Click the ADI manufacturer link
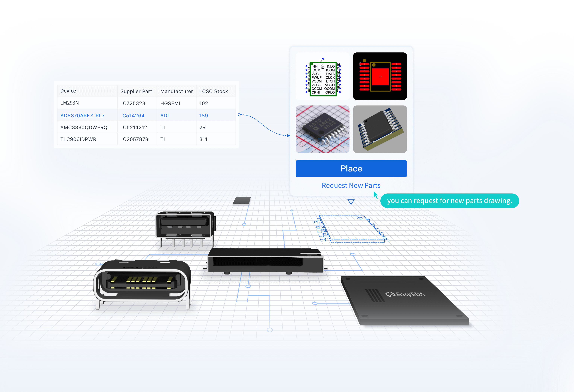 click(164, 115)
